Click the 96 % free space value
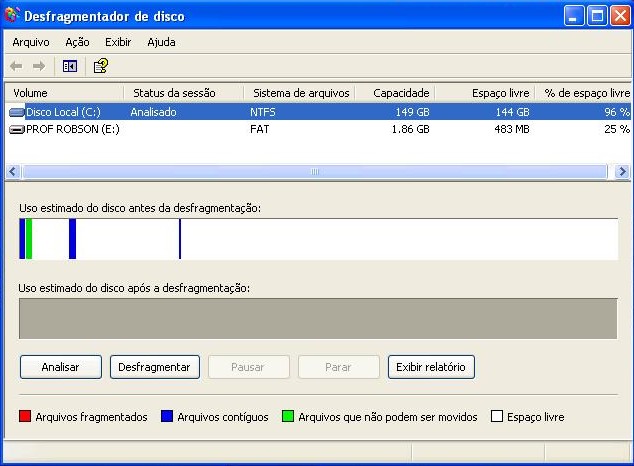The width and height of the screenshot is (634, 466). [x=617, y=112]
